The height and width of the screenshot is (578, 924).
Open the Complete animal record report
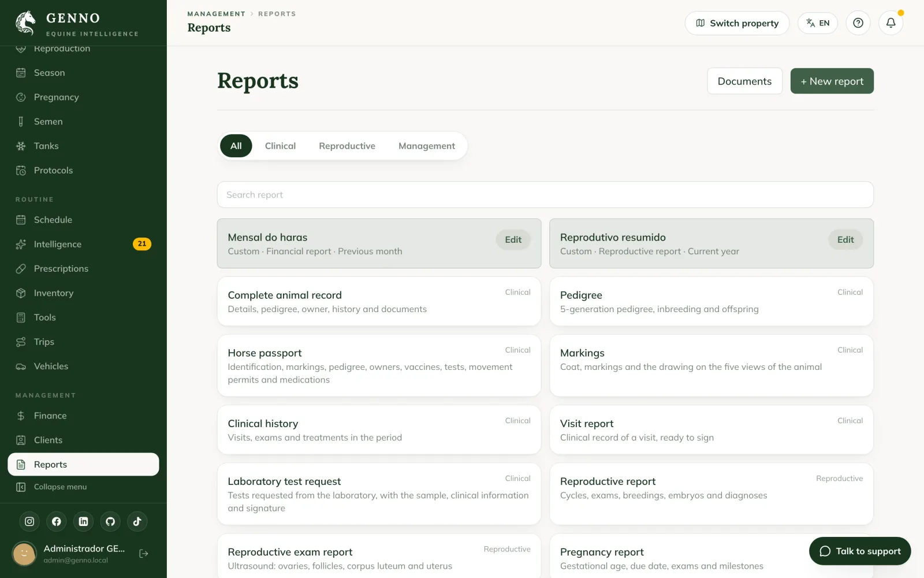click(379, 301)
